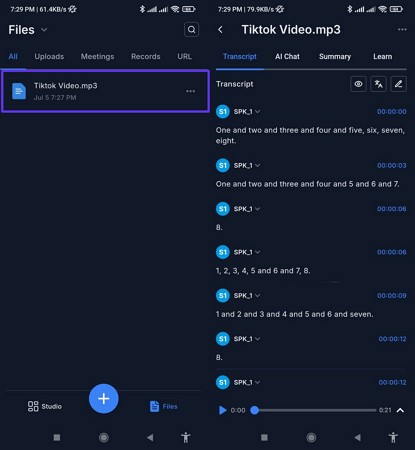Click S1 avatar at timestamp 00:00:09
Image resolution: width=415 pixels, height=450 pixels.
pyautogui.click(x=223, y=295)
